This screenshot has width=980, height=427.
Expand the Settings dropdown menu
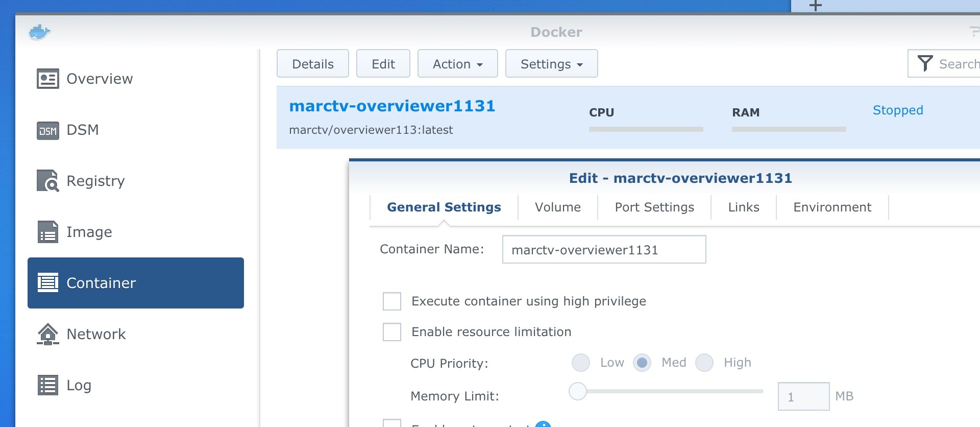(x=552, y=63)
